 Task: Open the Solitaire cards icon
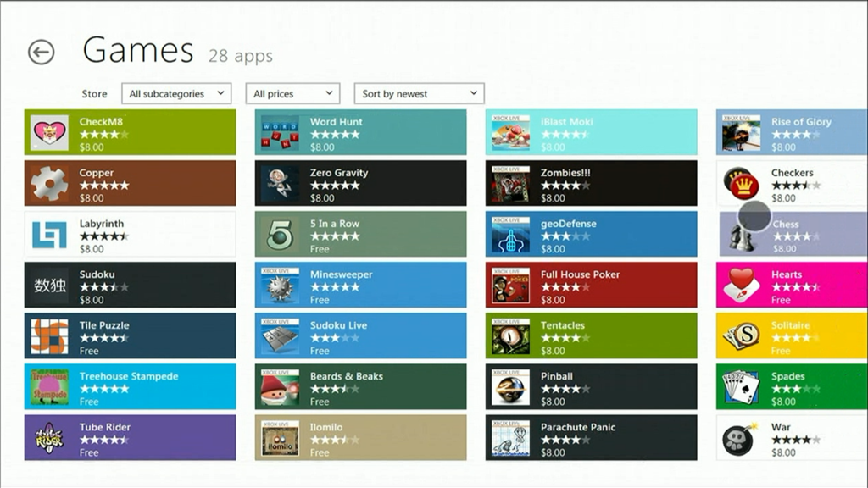click(741, 336)
